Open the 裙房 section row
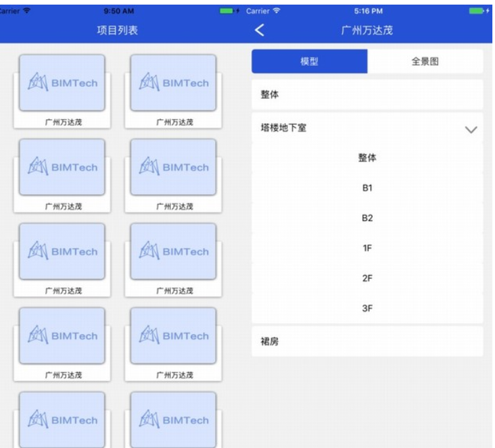Image resolution: width=495 pixels, height=448 pixels. pyautogui.click(x=367, y=341)
